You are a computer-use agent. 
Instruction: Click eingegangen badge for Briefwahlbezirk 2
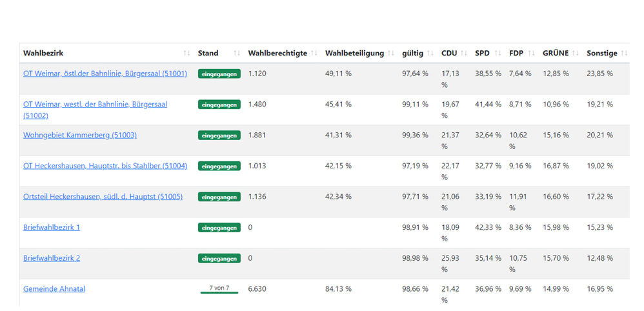[219, 258]
